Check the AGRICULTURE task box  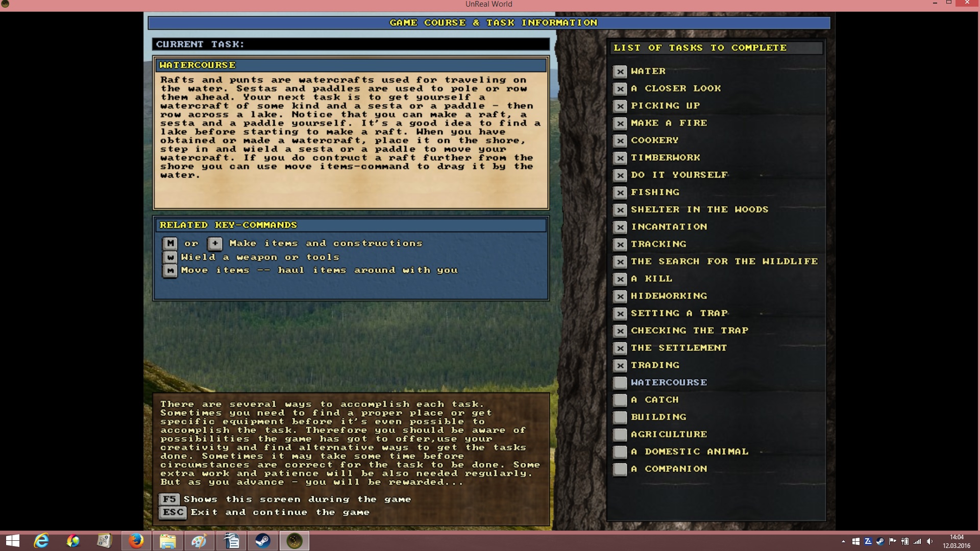pyautogui.click(x=620, y=435)
